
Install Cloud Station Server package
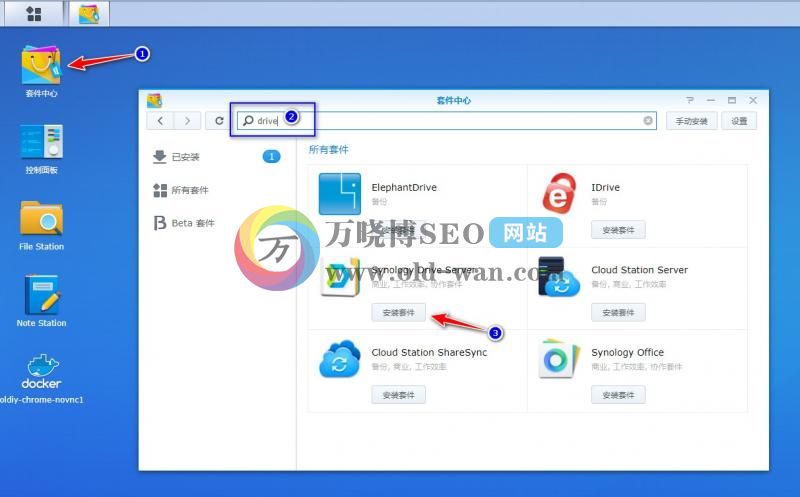tap(618, 312)
